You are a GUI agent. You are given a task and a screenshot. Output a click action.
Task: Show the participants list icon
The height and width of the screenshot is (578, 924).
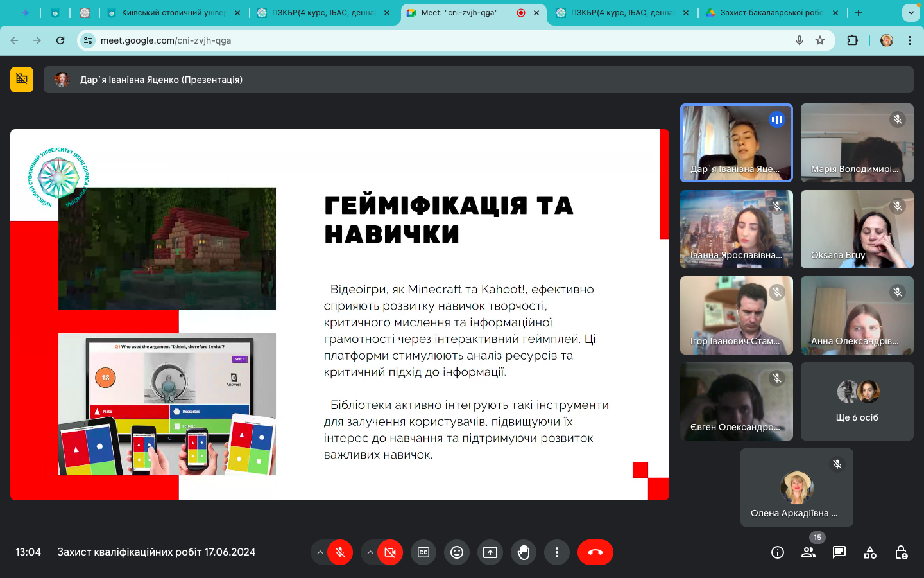pyautogui.click(x=809, y=552)
